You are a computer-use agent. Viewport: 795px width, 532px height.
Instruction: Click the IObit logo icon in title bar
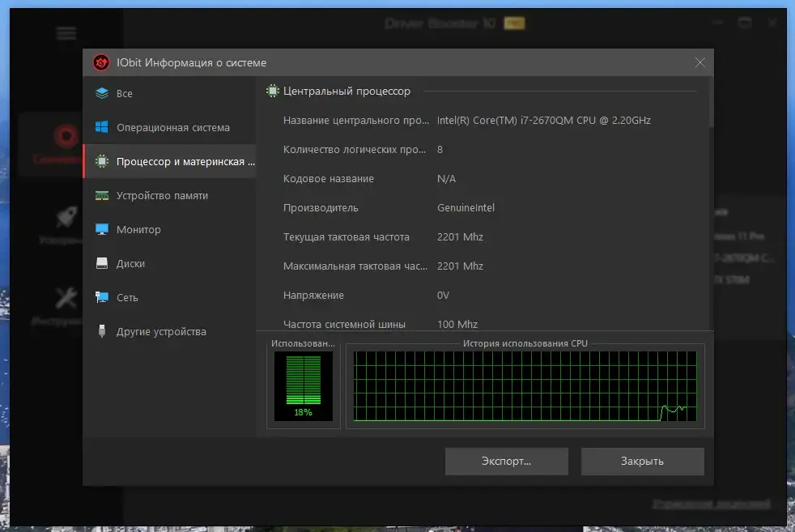tap(101, 62)
